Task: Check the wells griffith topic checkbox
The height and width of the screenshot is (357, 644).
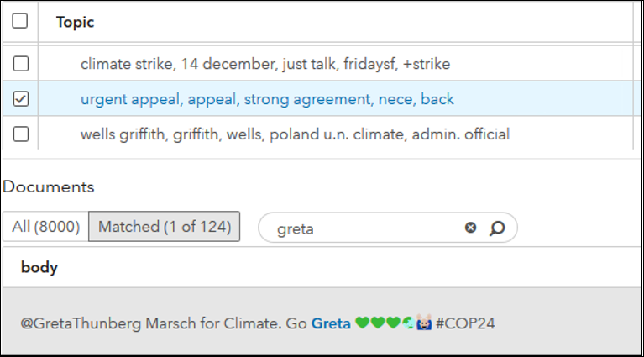Action: point(21,134)
